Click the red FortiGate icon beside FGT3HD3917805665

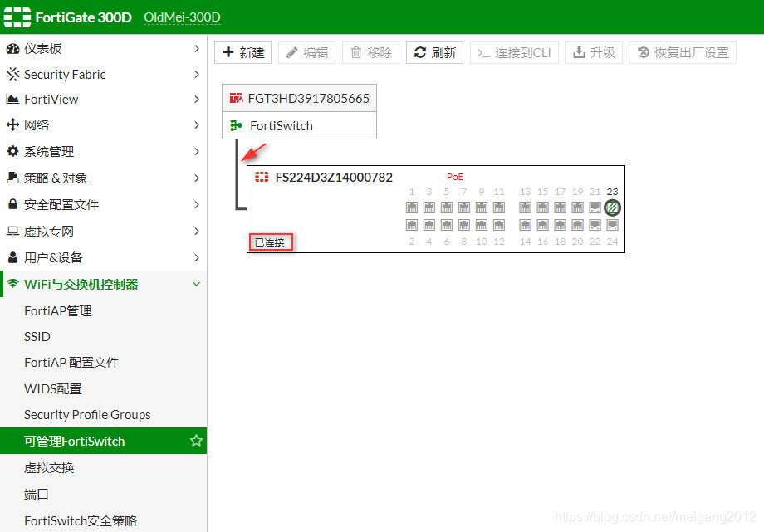[x=237, y=99]
